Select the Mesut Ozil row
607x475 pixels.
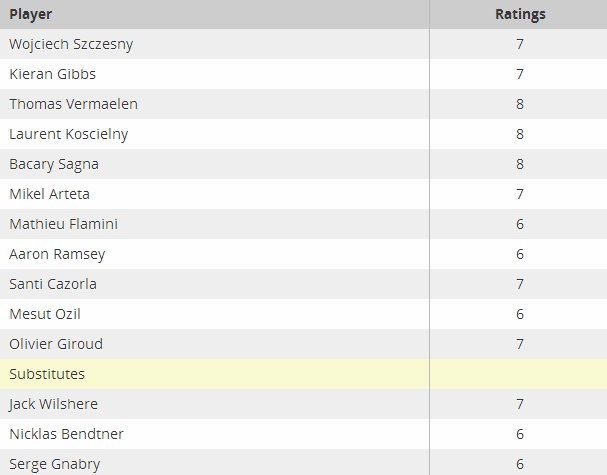tap(304, 314)
